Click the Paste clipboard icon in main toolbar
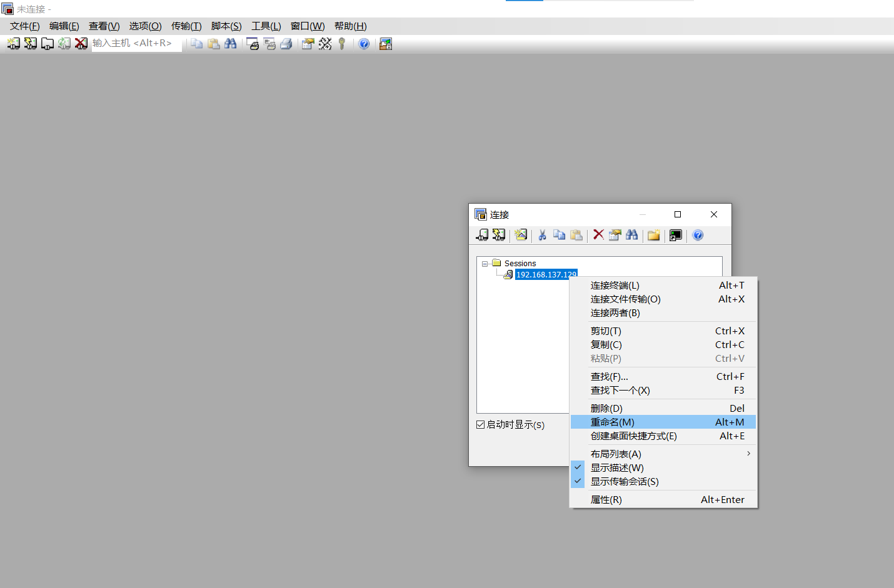Screen dimensions: 894x588 click(x=214, y=44)
